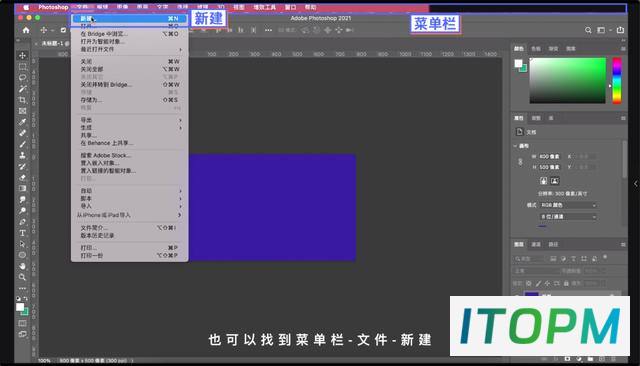Select the Crop tool

(x=22, y=100)
